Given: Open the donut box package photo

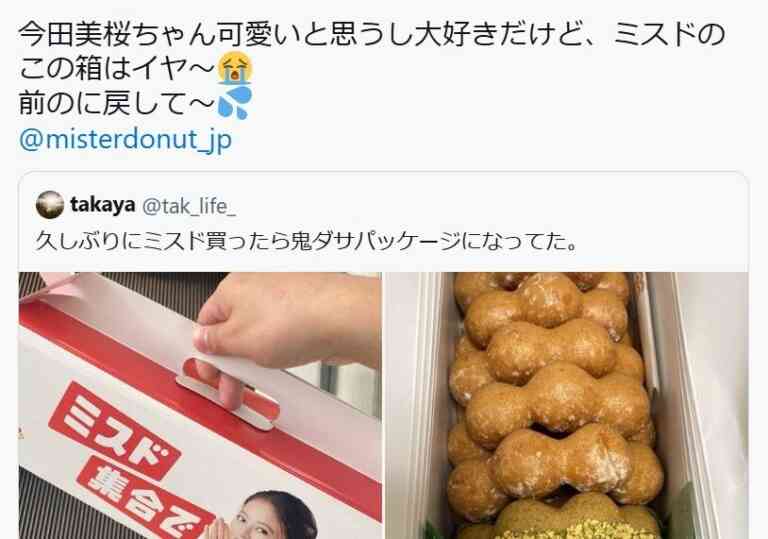Looking at the screenshot, I should pyautogui.click(x=200, y=406).
